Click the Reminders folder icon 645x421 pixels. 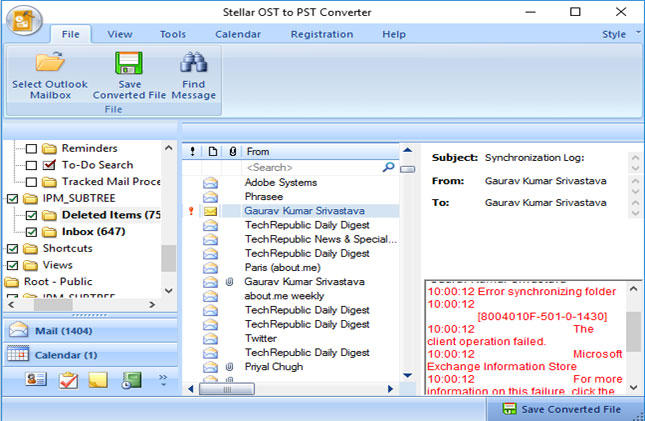click(x=49, y=148)
